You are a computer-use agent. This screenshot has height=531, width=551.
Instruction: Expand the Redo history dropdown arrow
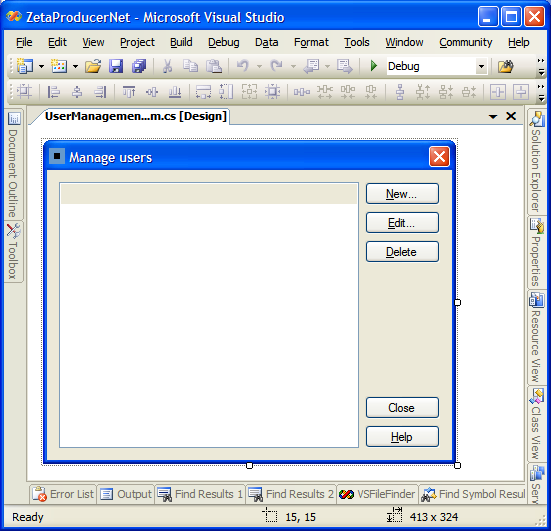pos(293,66)
